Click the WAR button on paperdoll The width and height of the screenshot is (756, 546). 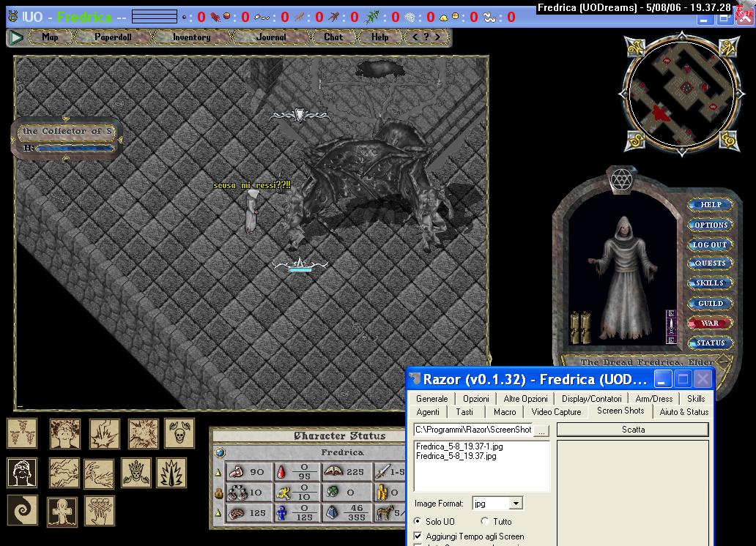pyautogui.click(x=709, y=323)
